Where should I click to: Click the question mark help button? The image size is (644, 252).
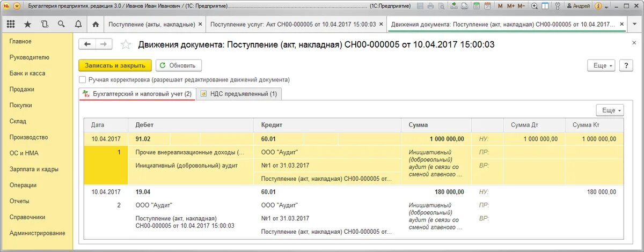626,65
